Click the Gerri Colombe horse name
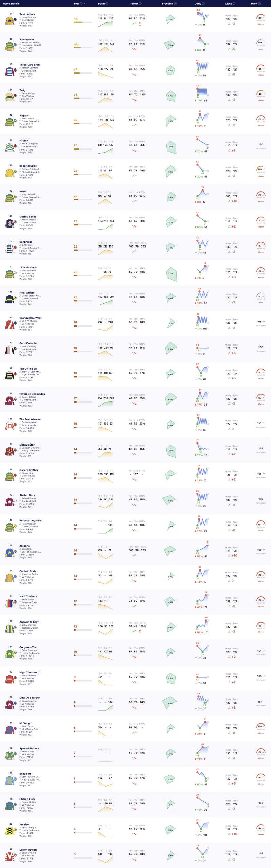 pyautogui.click(x=28, y=343)
